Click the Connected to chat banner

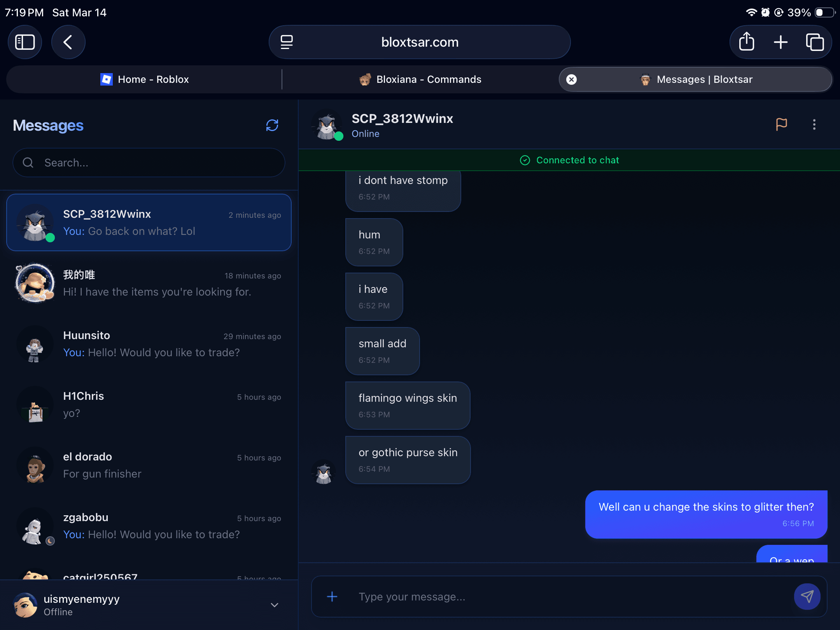569,160
